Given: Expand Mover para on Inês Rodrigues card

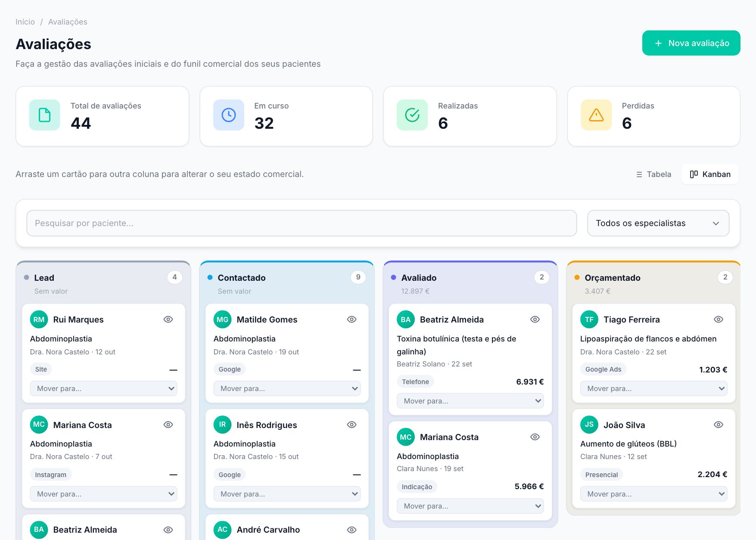Looking at the screenshot, I should coord(287,494).
